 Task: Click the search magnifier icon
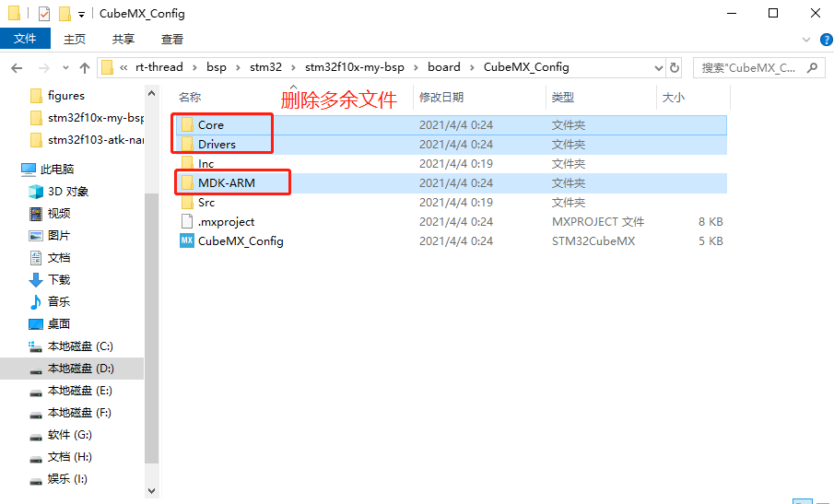pyautogui.click(x=812, y=67)
